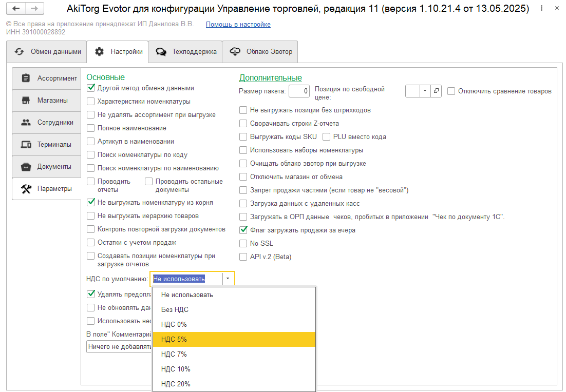Click the back navigation arrow
Screen dimensions: 566x392
click(16, 8)
